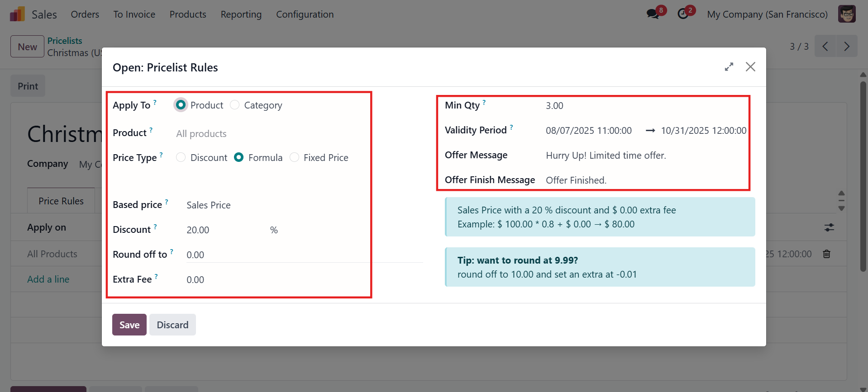Click the Print button
This screenshot has width=868, height=392.
(28, 86)
